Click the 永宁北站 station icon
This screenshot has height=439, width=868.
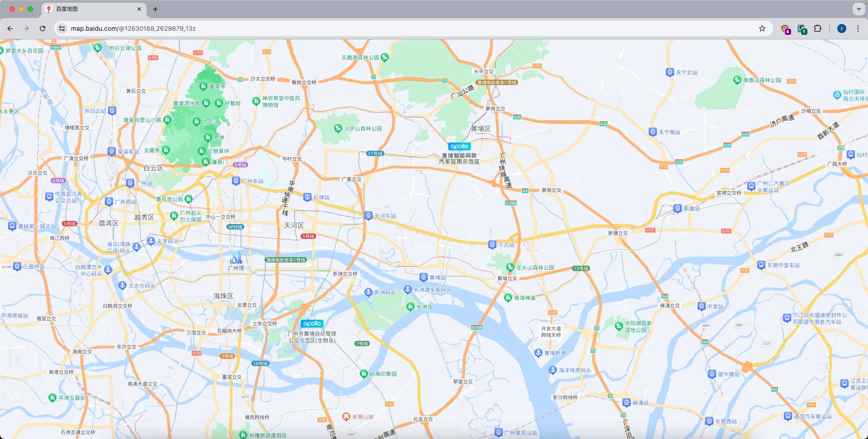point(670,72)
